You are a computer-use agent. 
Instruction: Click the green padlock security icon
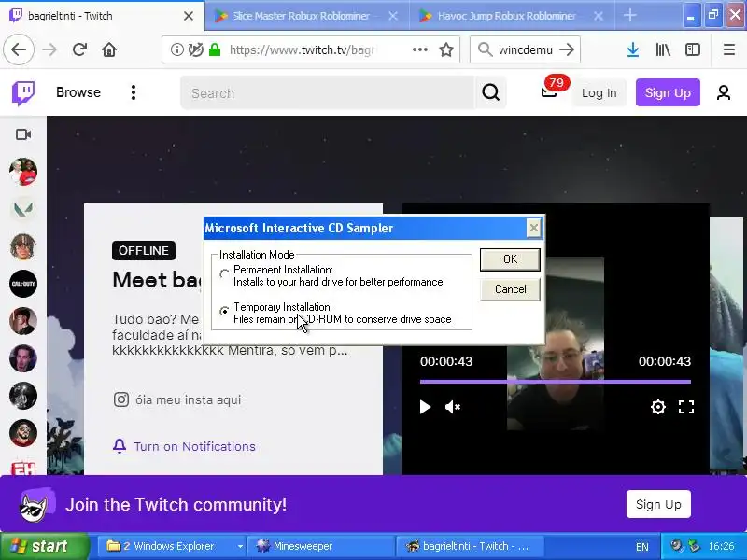(x=216, y=49)
